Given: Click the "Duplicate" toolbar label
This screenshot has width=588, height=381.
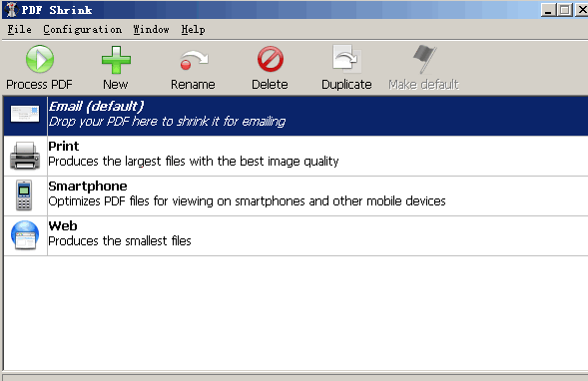Looking at the screenshot, I should tap(346, 85).
